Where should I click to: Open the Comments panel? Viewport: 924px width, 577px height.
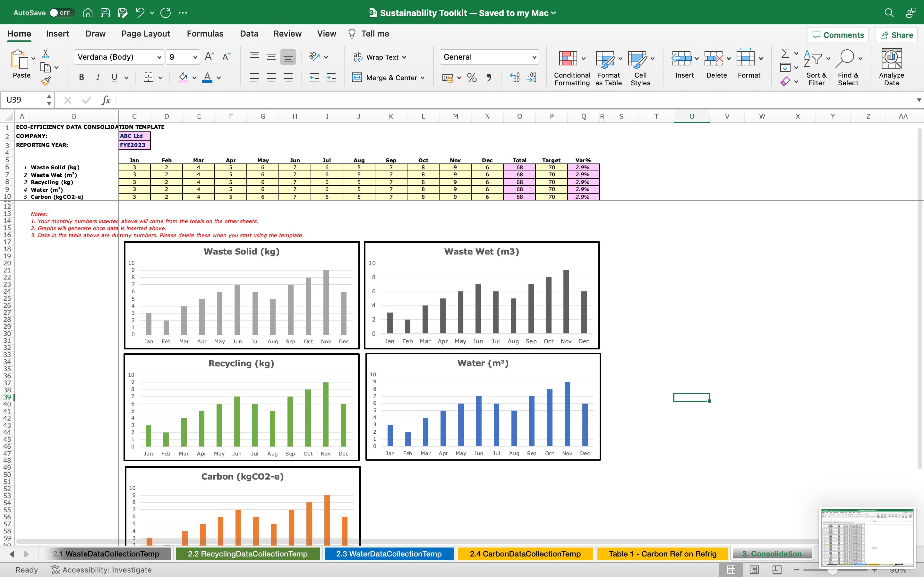(837, 35)
